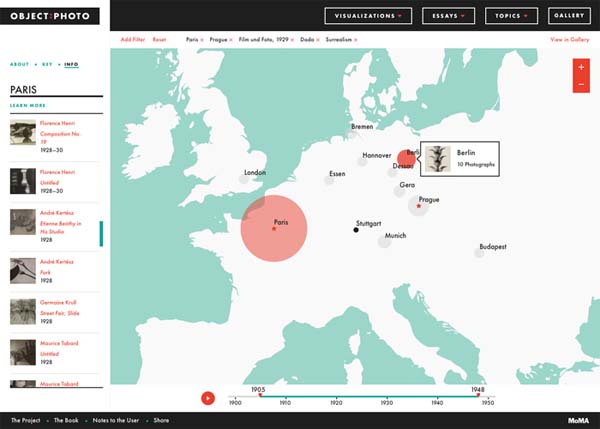Remove the Film und Foto 1929 filter
This screenshot has width=600, height=429.
pos(292,40)
